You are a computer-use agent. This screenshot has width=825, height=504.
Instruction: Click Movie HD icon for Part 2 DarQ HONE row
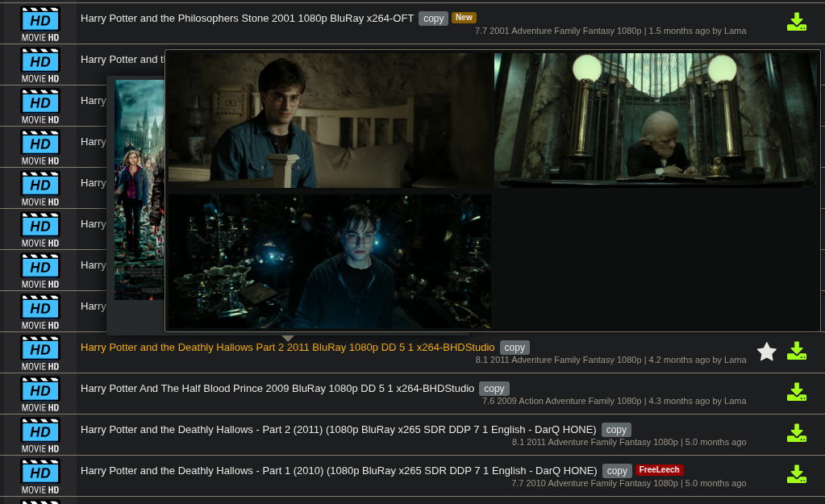(40, 435)
